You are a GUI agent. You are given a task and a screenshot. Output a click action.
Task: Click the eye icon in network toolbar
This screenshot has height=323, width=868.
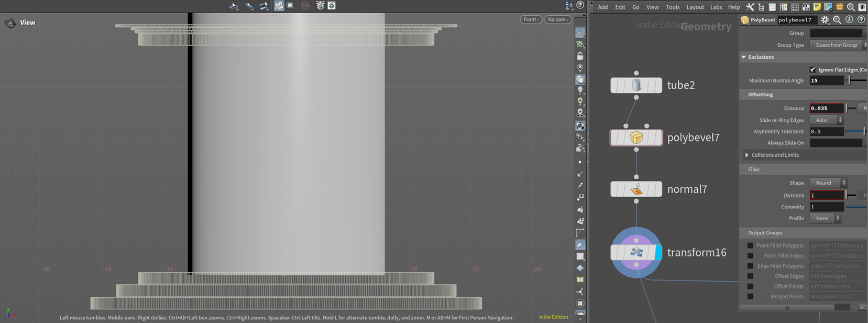click(x=862, y=7)
